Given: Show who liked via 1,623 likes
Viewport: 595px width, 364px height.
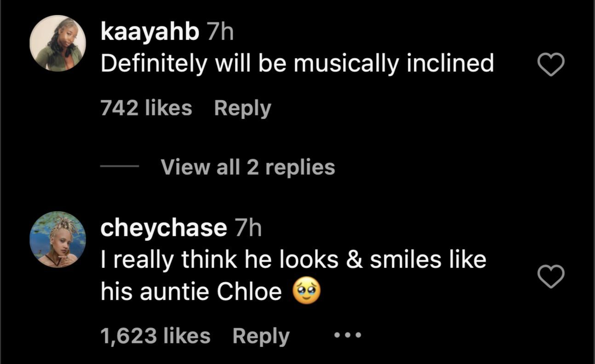Looking at the screenshot, I should click(x=155, y=336).
